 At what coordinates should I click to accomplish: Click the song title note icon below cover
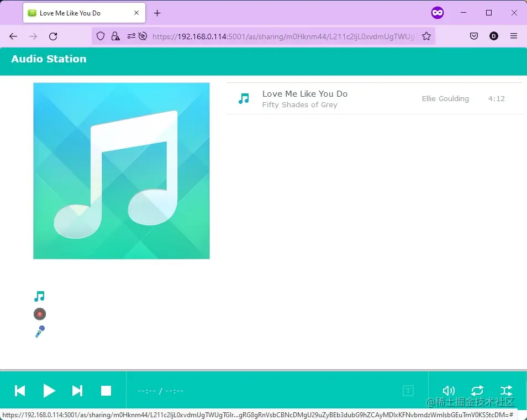[x=39, y=296]
